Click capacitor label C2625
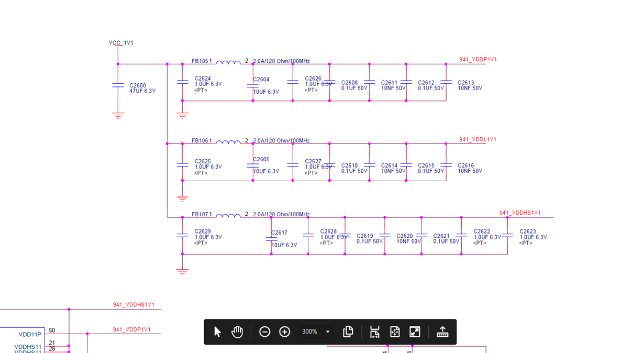Image resolution: width=644 pixels, height=353 pixels. click(x=203, y=161)
